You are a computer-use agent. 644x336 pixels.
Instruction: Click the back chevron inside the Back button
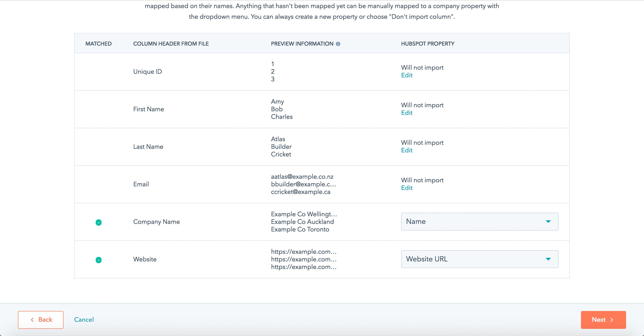click(x=33, y=319)
